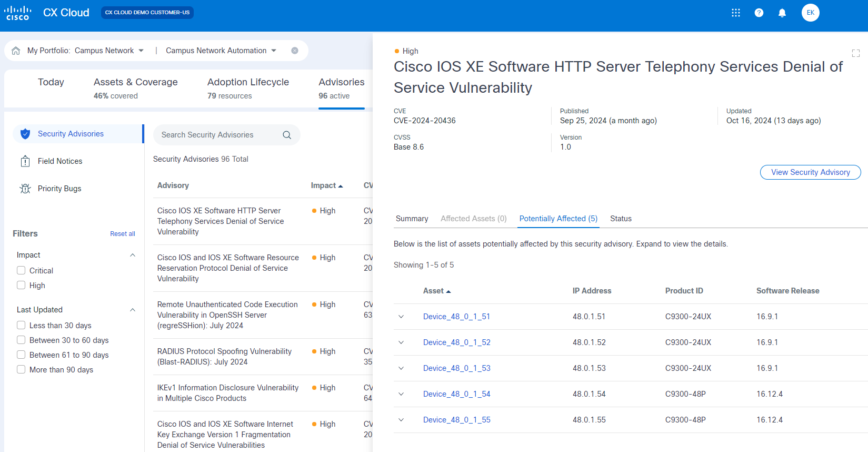Click the CVE-2024-20436 identifier

(425, 121)
